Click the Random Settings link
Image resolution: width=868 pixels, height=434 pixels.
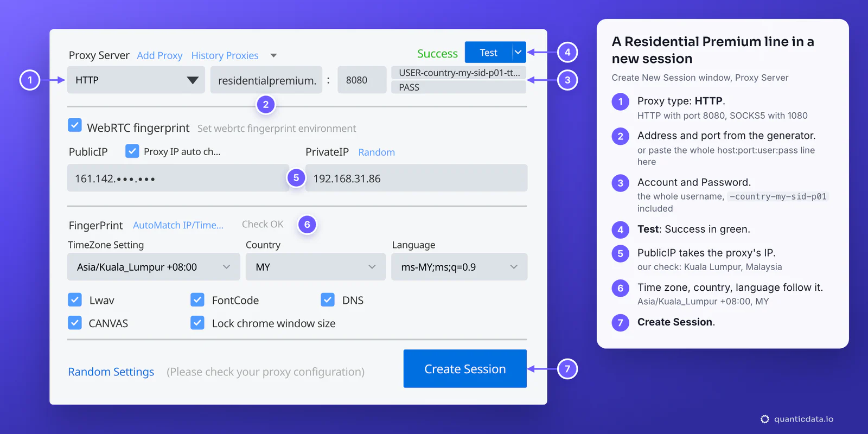pyautogui.click(x=111, y=372)
